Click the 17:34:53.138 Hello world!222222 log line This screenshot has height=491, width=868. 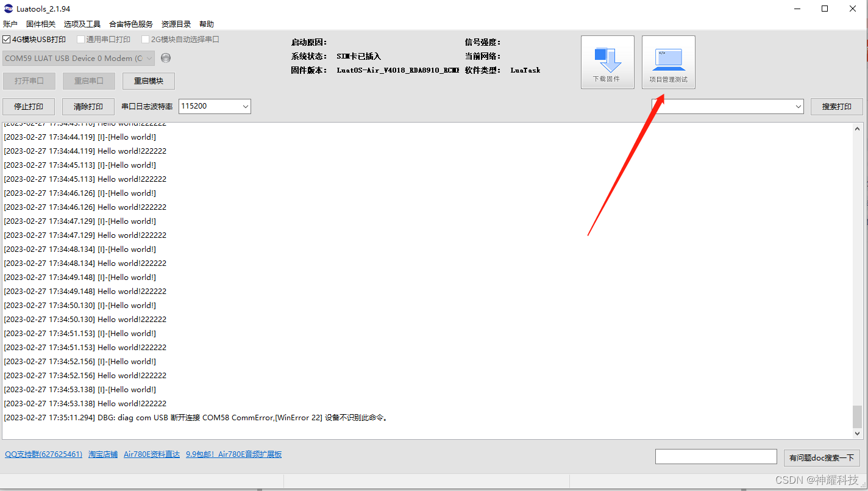[x=85, y=403]
